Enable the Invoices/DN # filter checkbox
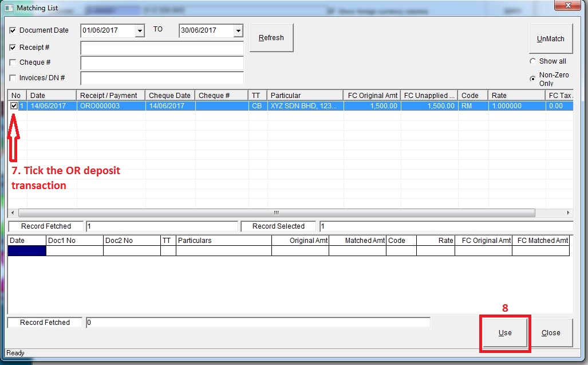 13,78
